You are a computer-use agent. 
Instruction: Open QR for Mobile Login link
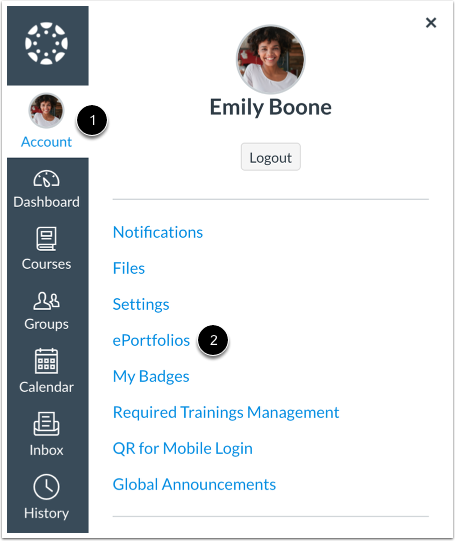pos(183,449)
